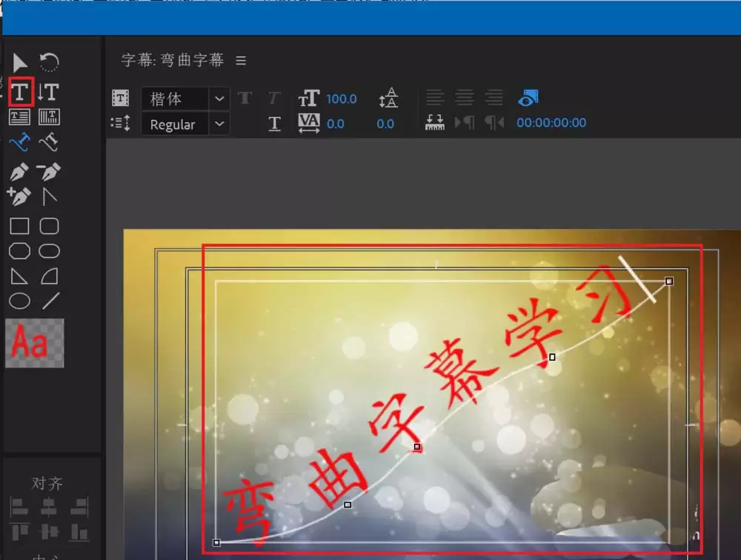Open the title panel menu
This screenshot has width=741, height=560.
[240, 60]
